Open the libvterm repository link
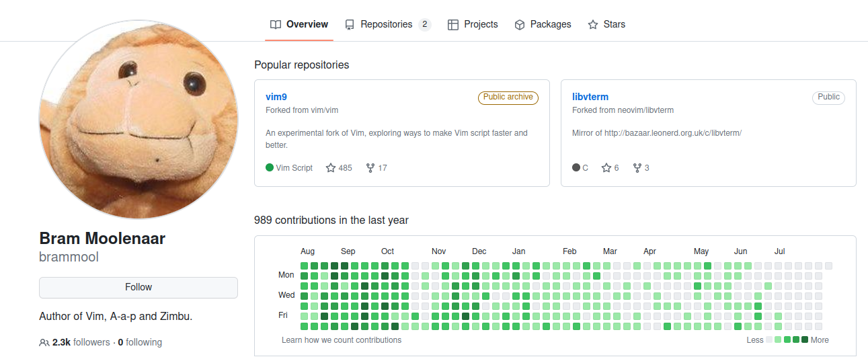The image size is (868, 363). coord(590,97)
